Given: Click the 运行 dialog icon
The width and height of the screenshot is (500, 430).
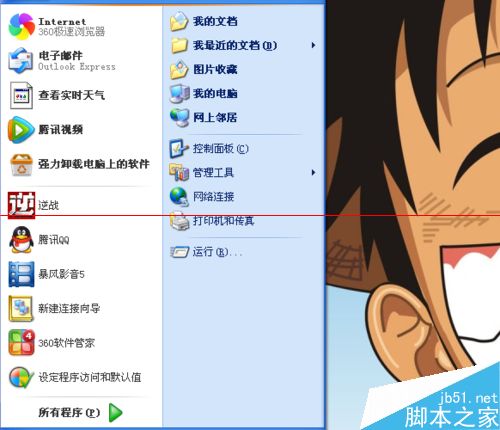Looking at the screenshot, I should 179,252.
